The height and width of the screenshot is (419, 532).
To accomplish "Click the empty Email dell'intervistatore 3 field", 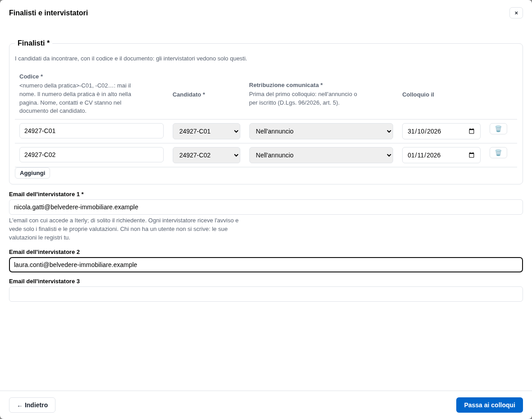I will 266,294.
